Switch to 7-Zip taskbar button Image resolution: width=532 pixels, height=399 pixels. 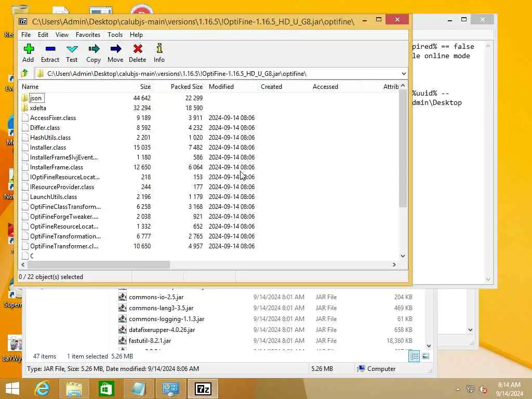coord(203,389)
